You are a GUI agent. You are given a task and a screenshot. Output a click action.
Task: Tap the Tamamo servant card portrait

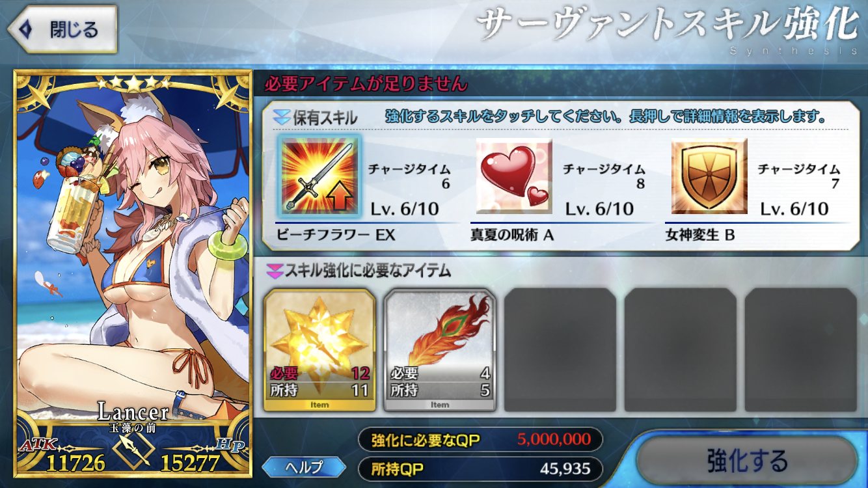[133, 273]
